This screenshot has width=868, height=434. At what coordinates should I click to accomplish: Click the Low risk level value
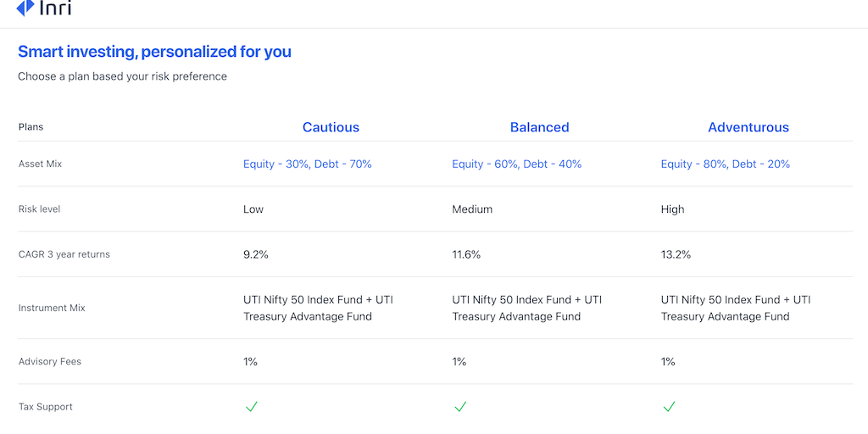pyautogui.click(x=253, y=209)
